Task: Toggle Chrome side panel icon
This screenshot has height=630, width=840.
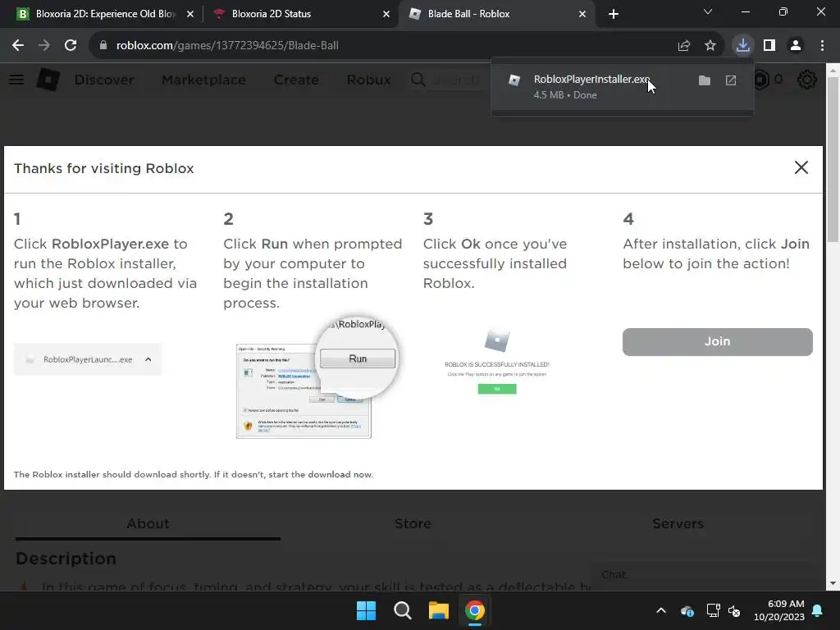Action: pyautogui.click(x=769, y=46)
